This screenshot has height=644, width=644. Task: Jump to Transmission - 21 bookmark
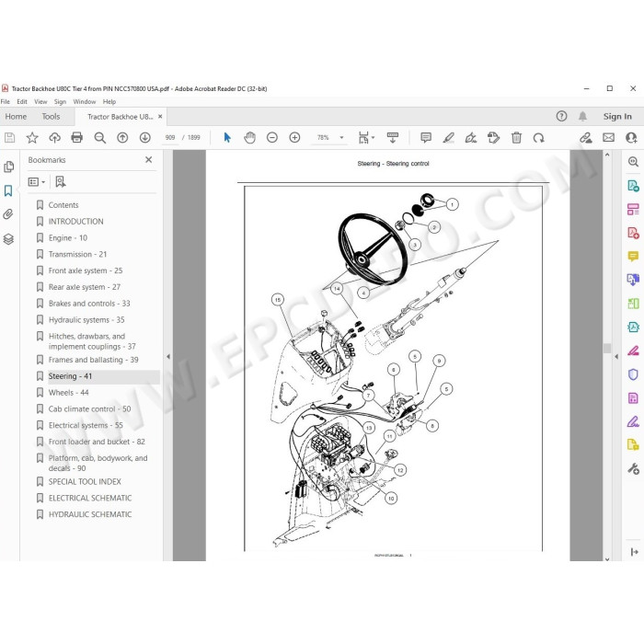coord(77,254)
